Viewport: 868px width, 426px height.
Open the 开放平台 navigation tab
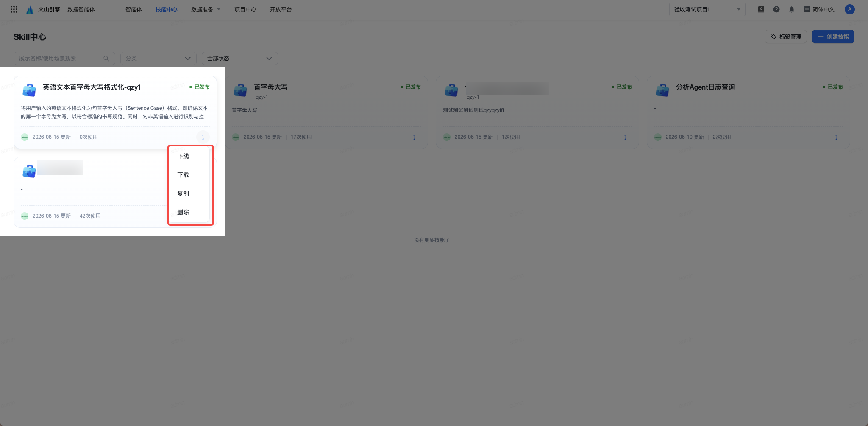[281, 9]
